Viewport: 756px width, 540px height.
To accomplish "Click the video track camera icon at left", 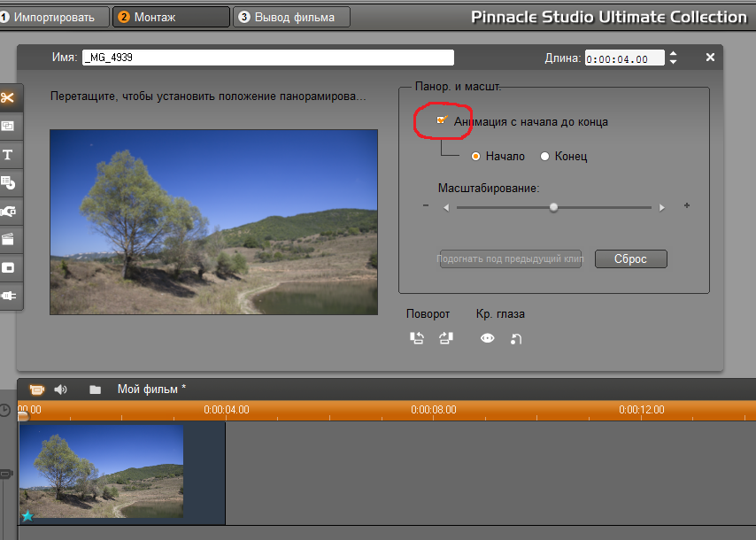I will tap(6, 474).
